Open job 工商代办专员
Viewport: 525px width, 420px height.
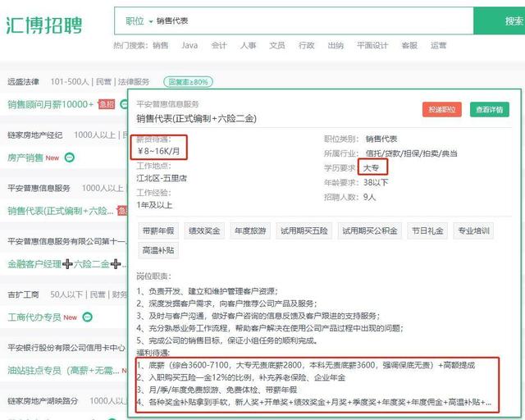(x=34, y=317)
